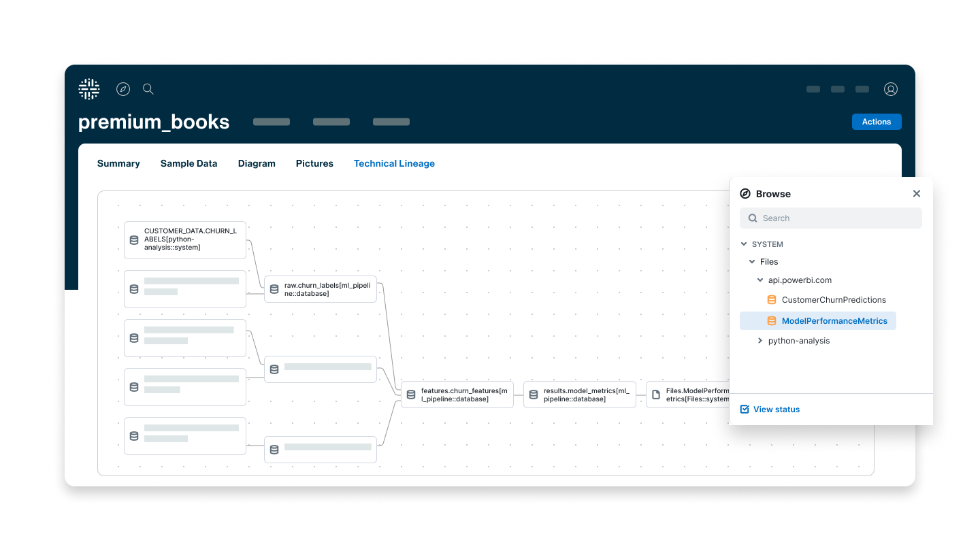Close the Browse panel

pos(917,194)
